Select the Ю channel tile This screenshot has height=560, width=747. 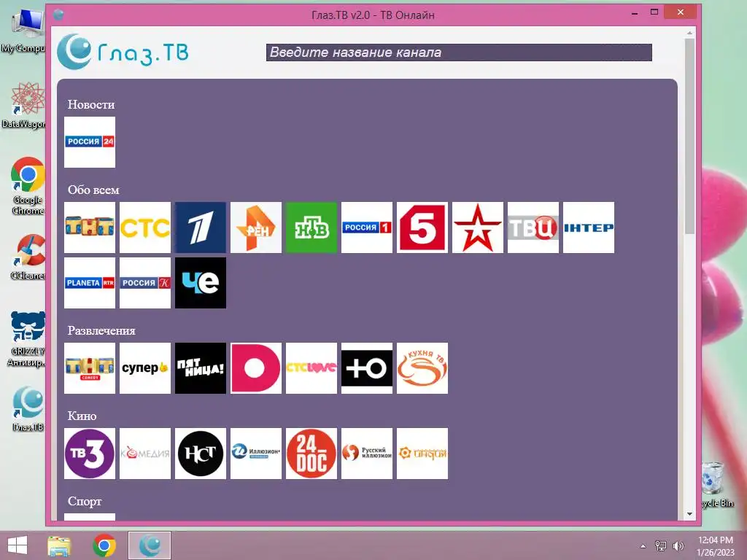coord(367,368)
